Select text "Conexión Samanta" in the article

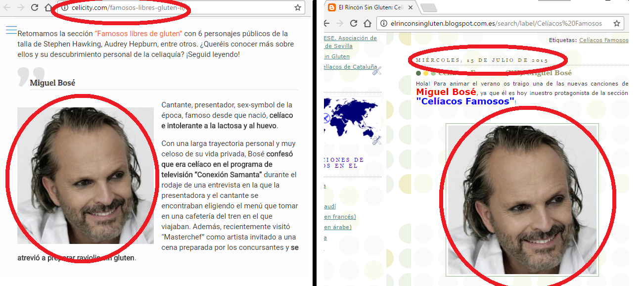click(x=228, y=175)
